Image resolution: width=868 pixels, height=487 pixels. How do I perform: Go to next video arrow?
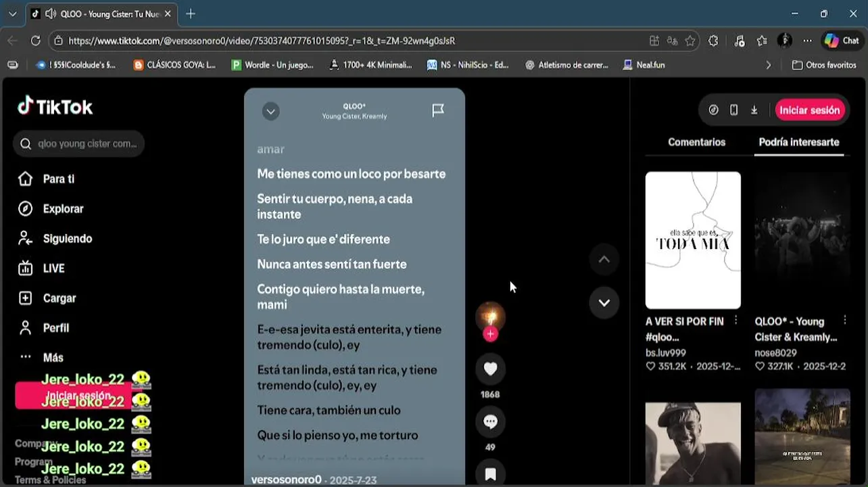coord(604,302)
